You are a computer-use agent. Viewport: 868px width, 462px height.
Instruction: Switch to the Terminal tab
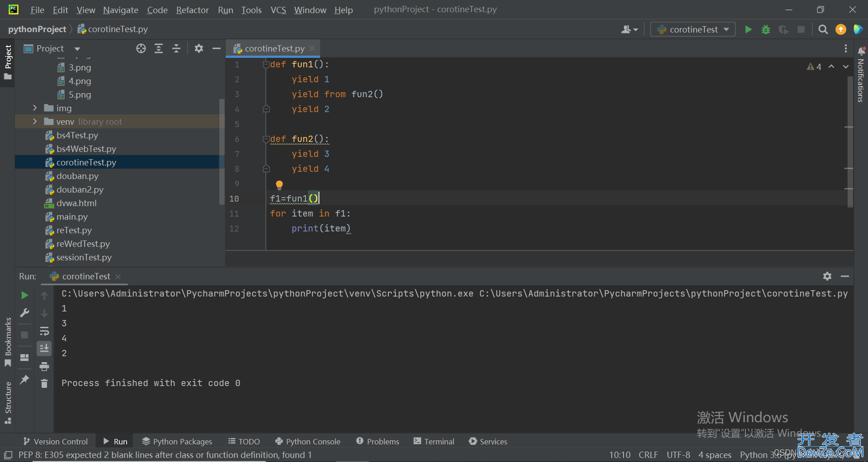434,441
